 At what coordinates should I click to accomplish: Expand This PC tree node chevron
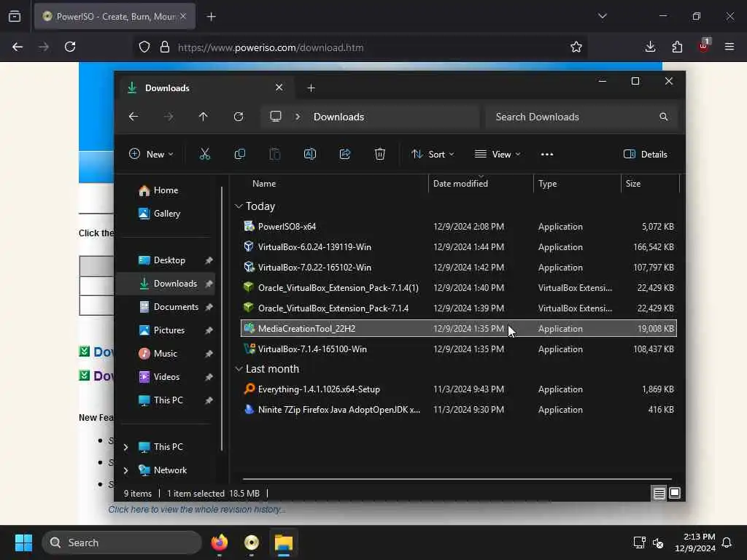click(x=125, y=447)
